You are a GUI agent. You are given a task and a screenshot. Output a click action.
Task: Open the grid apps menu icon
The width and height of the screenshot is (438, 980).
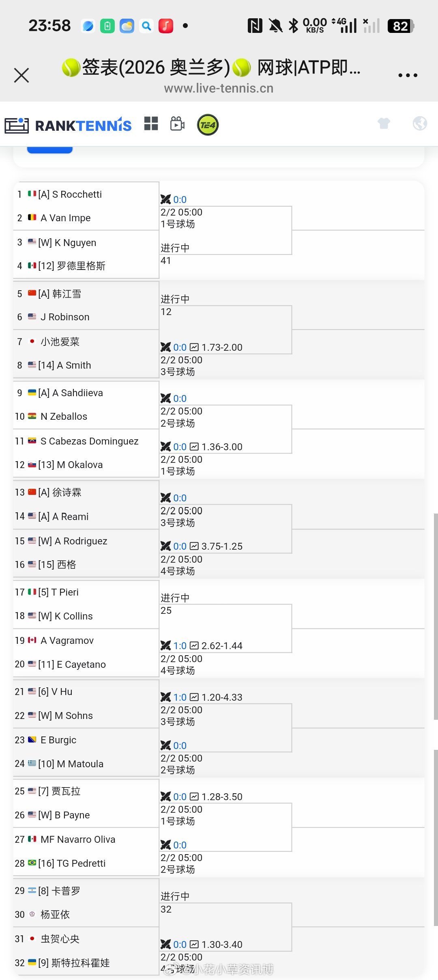tap(151, 124)
